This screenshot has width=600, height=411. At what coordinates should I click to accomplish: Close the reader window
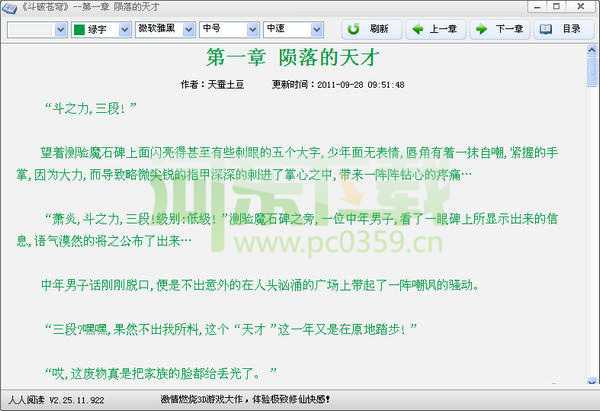tap(581, 7)
